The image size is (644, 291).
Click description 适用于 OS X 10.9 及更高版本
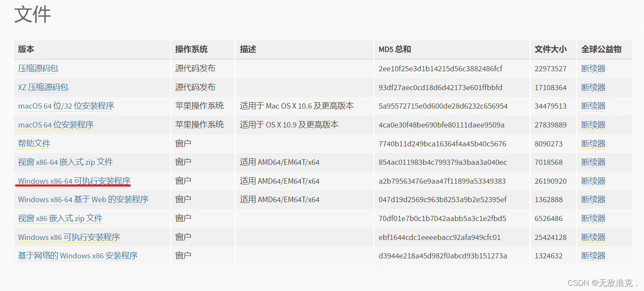pos(289,124)
